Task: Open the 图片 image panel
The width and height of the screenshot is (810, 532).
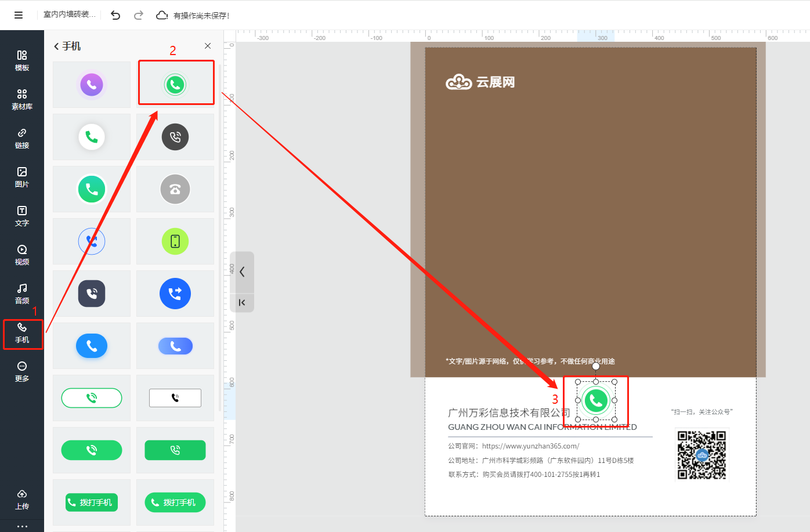Action: 22,177
